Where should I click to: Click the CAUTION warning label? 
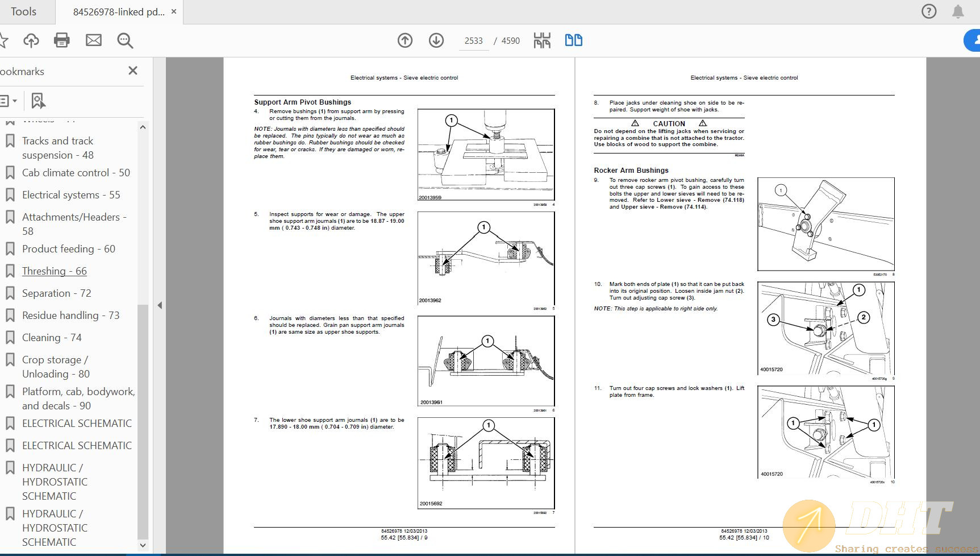click(669, 123)
